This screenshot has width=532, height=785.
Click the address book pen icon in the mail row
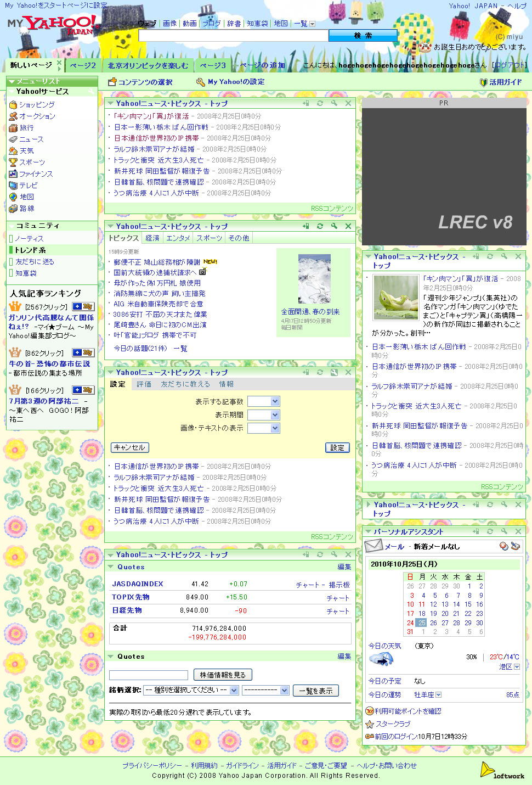[515, 546]
